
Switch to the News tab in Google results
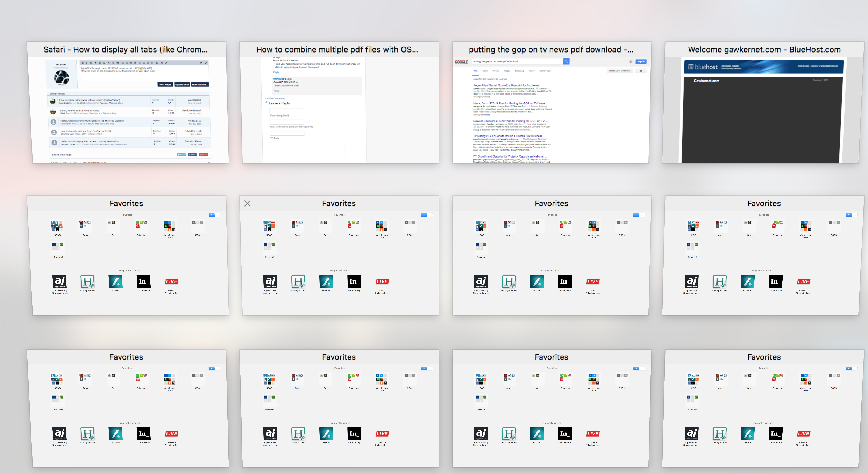(x=485, y=71)
